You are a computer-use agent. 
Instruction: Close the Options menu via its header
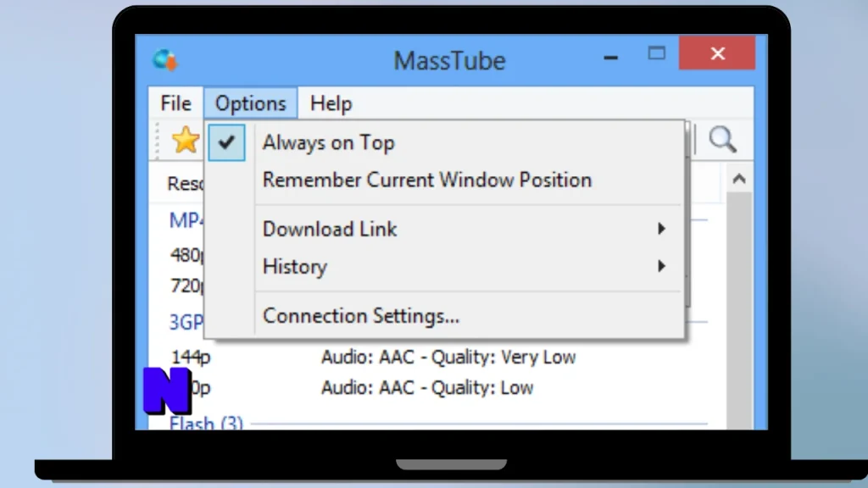point(250,103)
